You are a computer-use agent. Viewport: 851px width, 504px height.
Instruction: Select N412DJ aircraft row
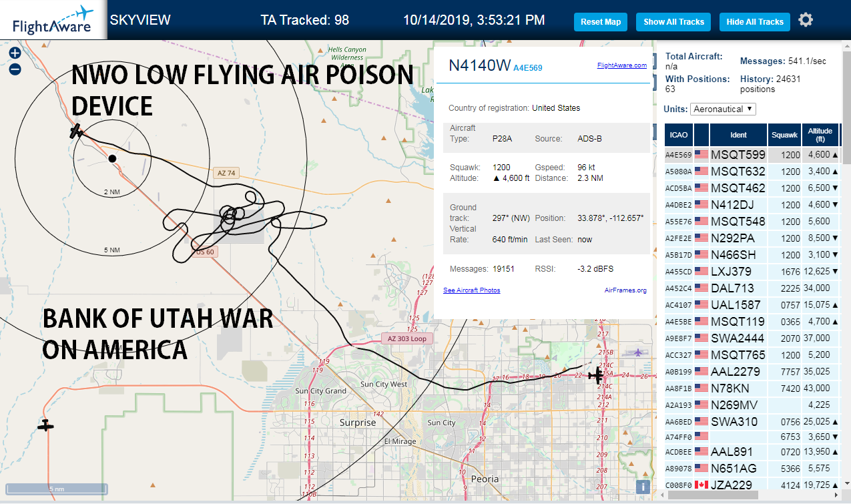[752, 205]
